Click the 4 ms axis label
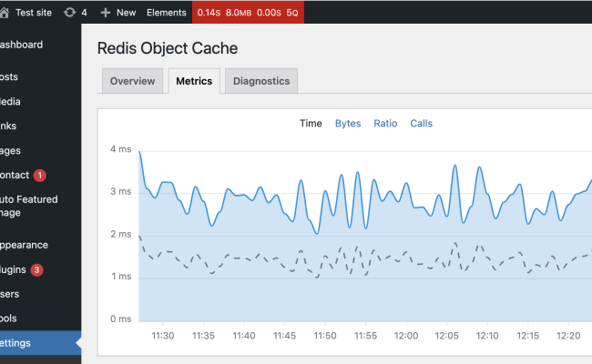This screenshot has height=364, width=592. click(121, 149)
